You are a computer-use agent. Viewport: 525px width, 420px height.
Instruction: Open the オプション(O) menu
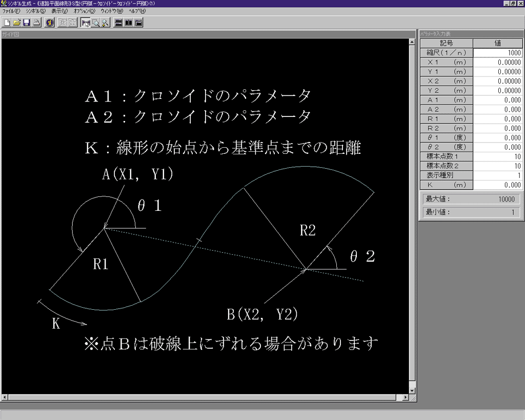[x=84, y=11]
